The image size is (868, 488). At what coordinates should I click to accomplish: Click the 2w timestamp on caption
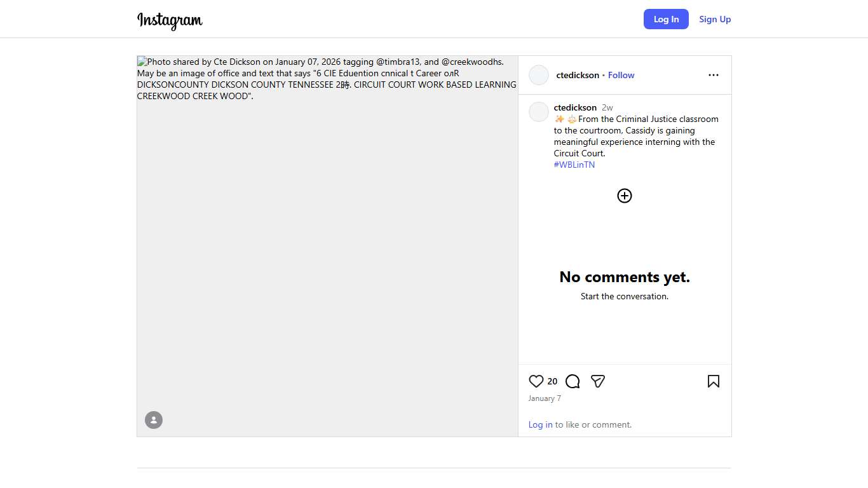click(x=607, y=107)
